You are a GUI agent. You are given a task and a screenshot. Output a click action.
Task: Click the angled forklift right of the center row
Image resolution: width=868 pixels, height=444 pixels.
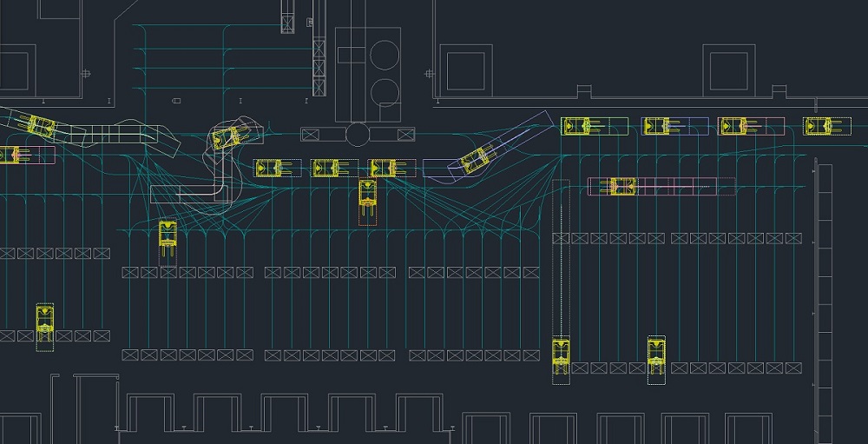point(475,160)
